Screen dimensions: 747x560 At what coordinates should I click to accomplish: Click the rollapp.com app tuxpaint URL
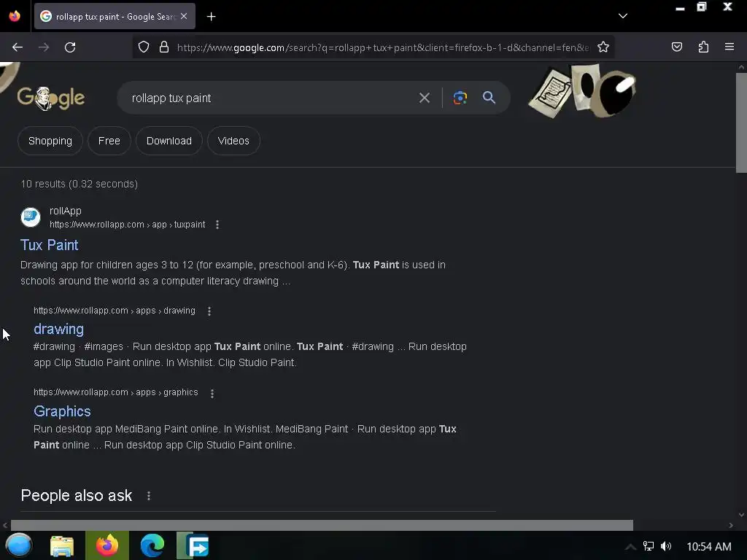coord(127,225)
